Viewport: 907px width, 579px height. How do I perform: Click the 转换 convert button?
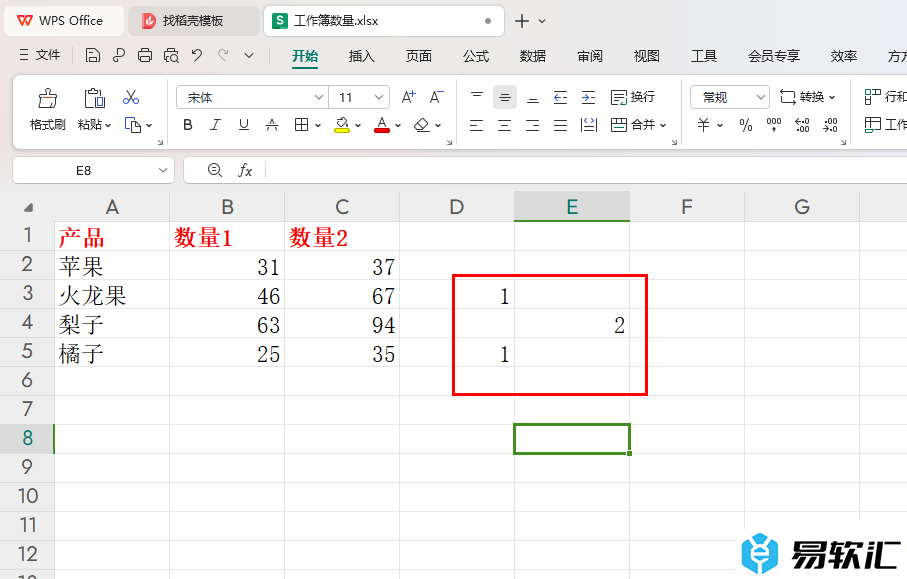[808, 97]
